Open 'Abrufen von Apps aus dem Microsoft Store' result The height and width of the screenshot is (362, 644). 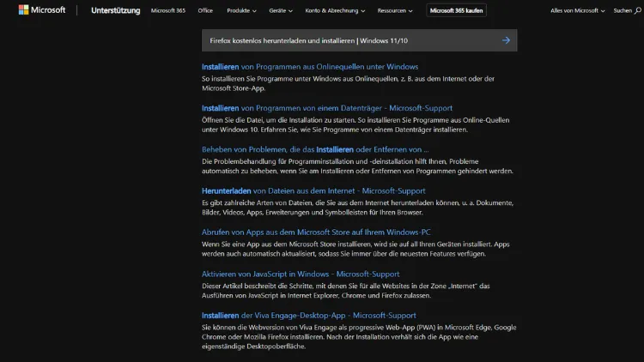tap(316, 232)
